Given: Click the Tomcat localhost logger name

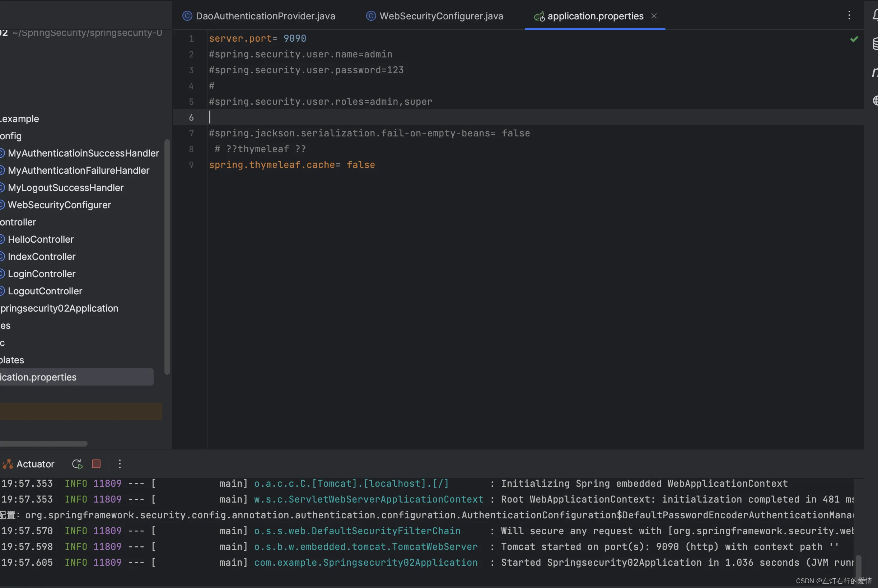Looking at the screenshot, I should coord(352,484).
